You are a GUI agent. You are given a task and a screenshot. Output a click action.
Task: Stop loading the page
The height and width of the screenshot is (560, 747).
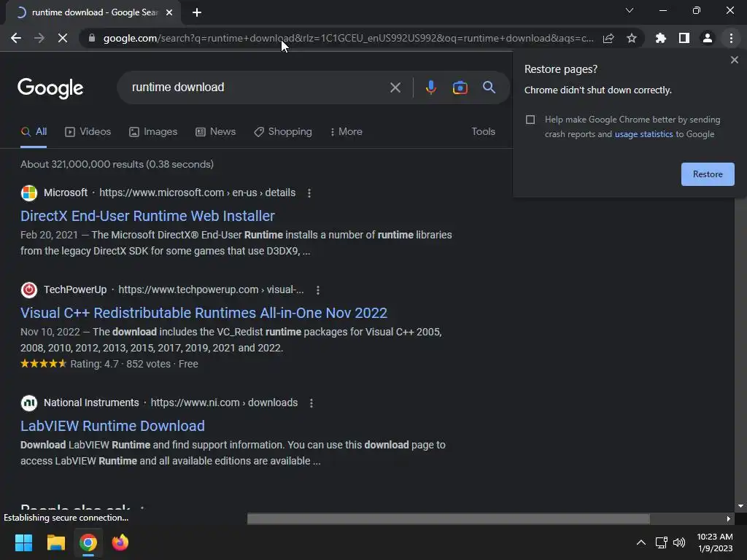click(63, 38)
